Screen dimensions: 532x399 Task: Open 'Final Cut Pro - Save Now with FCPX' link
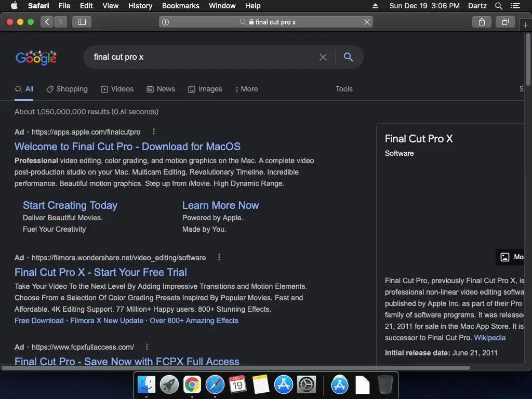pyautogui.click(x=127, y=361)
